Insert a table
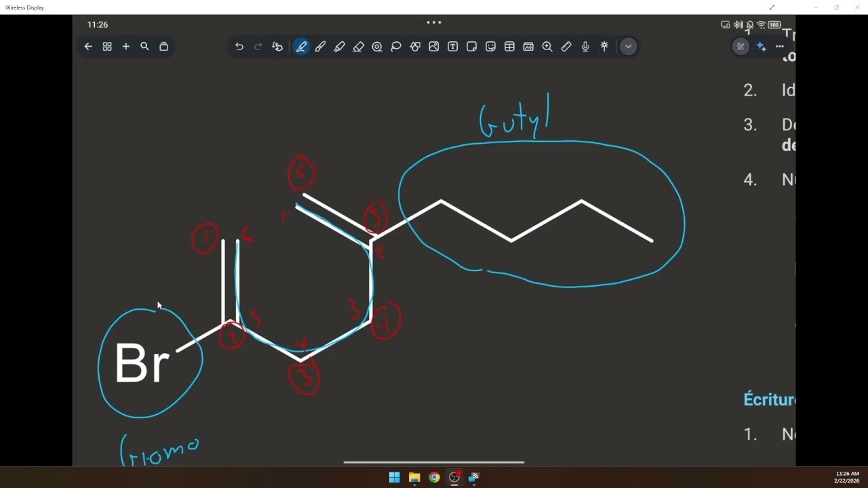The height and width of the screenshot is (488, 868). tap(510, 47)
